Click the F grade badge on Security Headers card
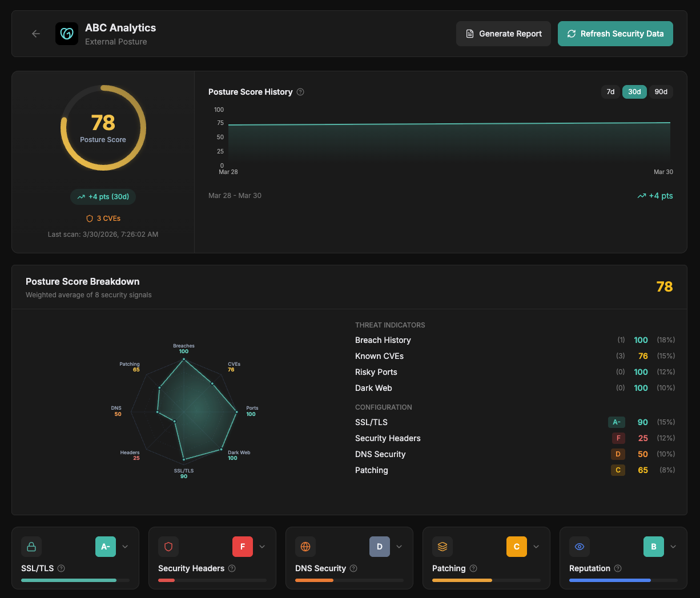 click(243, 547)
